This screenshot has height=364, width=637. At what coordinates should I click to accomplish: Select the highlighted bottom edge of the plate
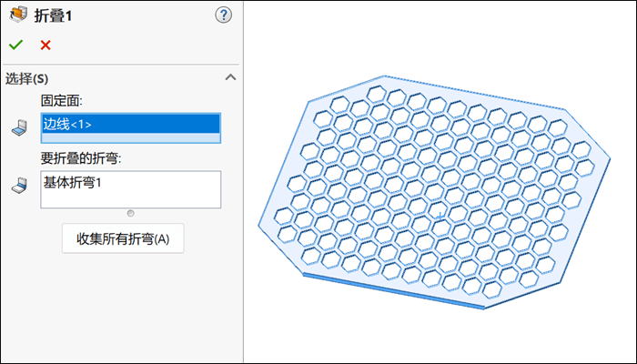pos(393,291)
